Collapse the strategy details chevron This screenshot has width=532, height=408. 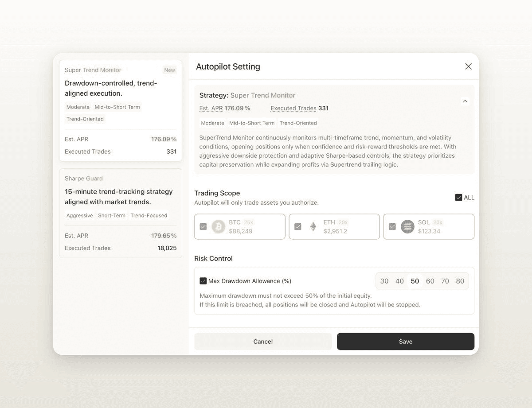coord(465,101)
